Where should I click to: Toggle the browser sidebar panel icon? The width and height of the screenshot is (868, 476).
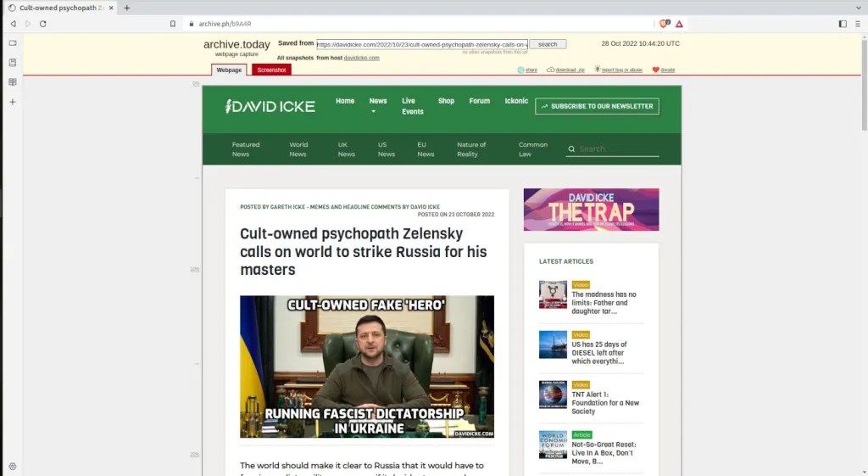click(x=843, y=24)
